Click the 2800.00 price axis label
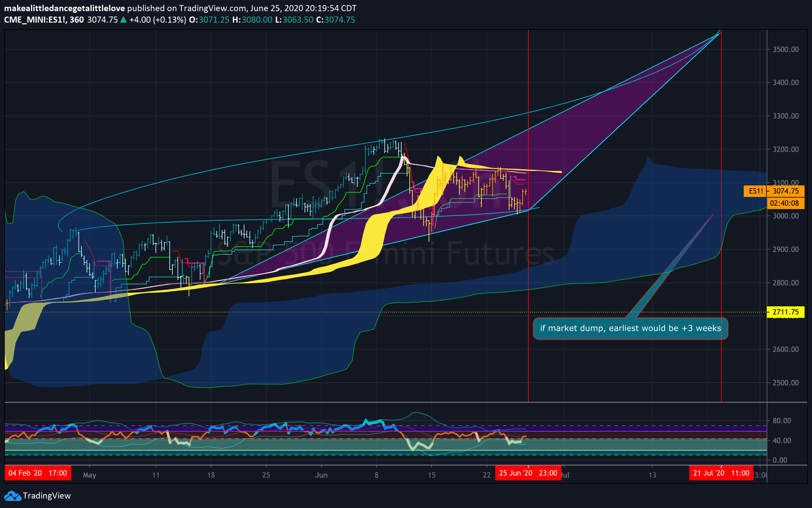The image size is (812, 508). pos(786,283)
